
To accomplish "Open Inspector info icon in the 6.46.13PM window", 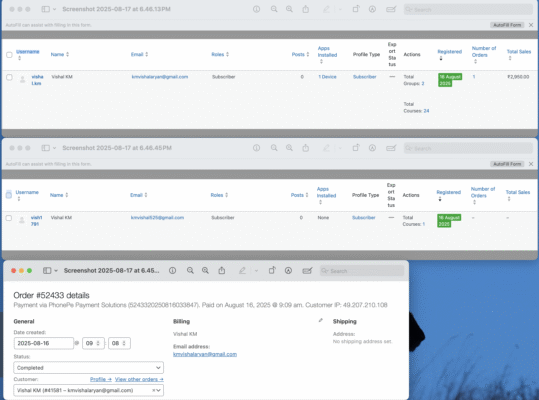I will (x=256, y=9).
